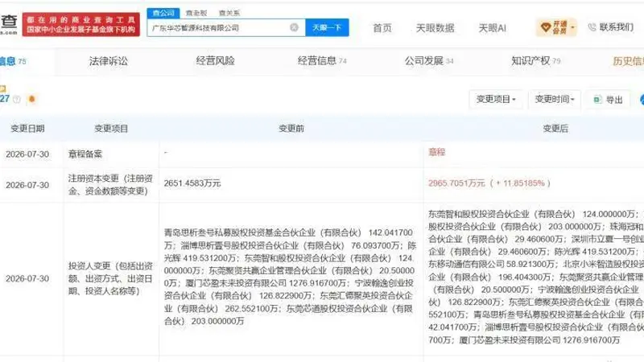Screen dimensions: 644x362
Task: Click the phone icon beside 联系我们
Action: (592, 27)
